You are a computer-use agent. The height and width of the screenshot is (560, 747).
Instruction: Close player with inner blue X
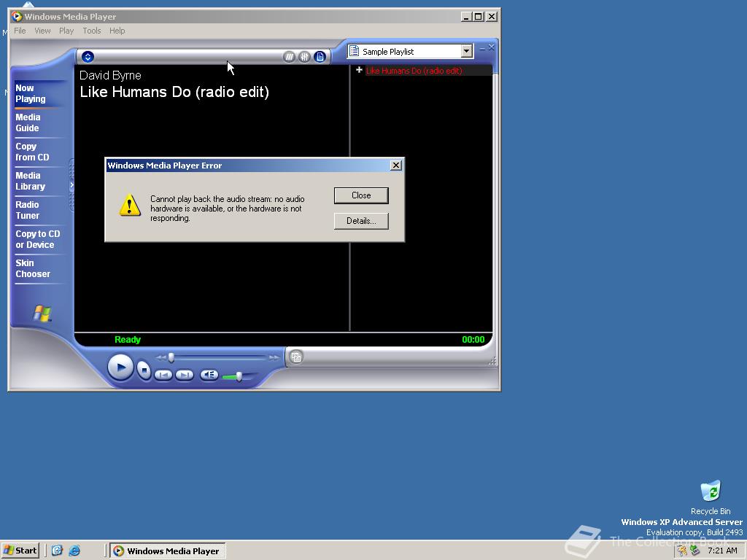(x=491, y=47)
